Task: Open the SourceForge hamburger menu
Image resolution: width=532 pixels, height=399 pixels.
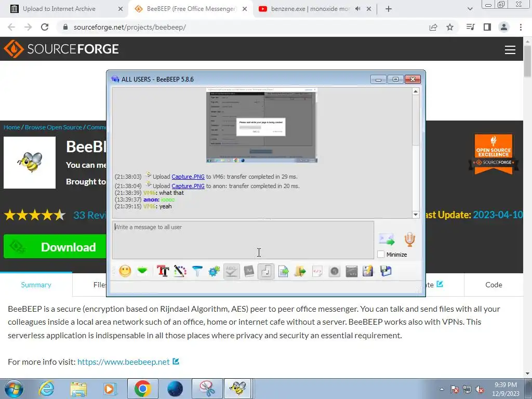Action: click(x=510, y=49)
